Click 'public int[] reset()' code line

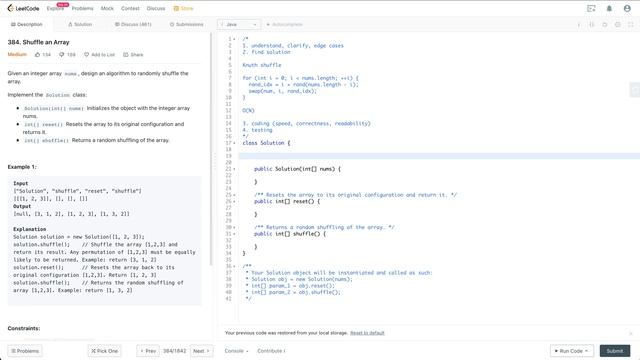[x=287, y=201]
